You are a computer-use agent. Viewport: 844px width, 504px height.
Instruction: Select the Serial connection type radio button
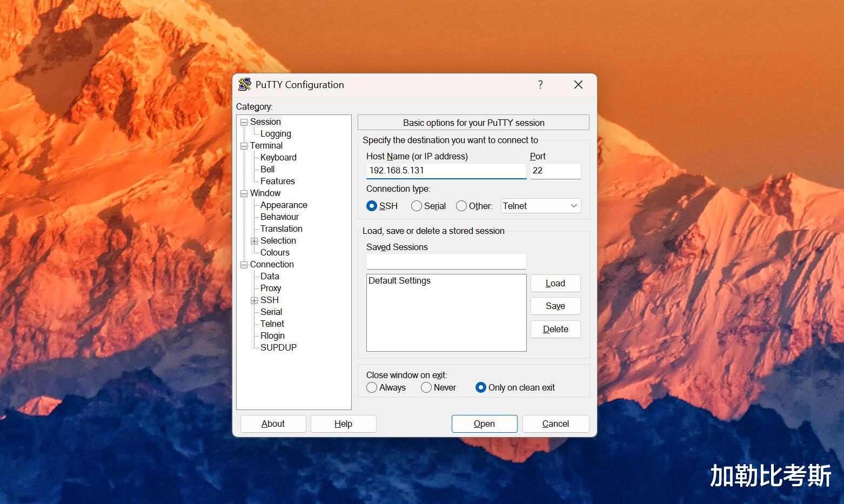[417, 206]
